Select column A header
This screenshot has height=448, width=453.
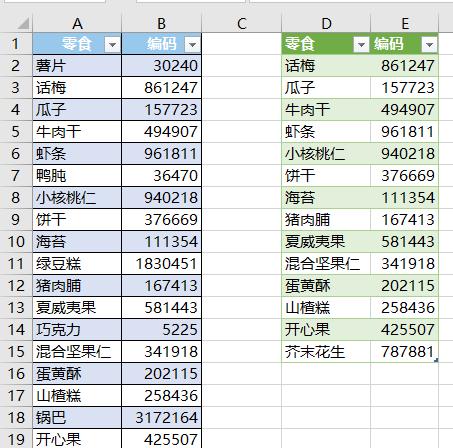click(77, 24)
